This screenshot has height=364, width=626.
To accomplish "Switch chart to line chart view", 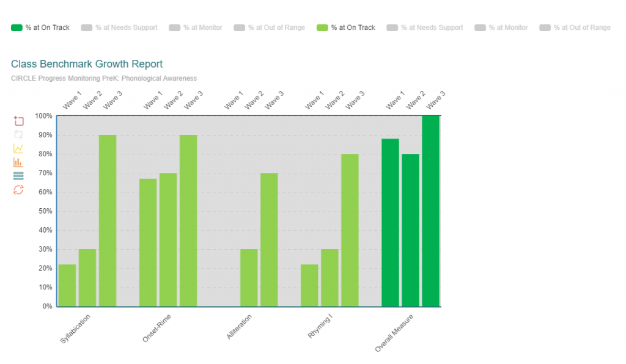I will pos(18,148).
